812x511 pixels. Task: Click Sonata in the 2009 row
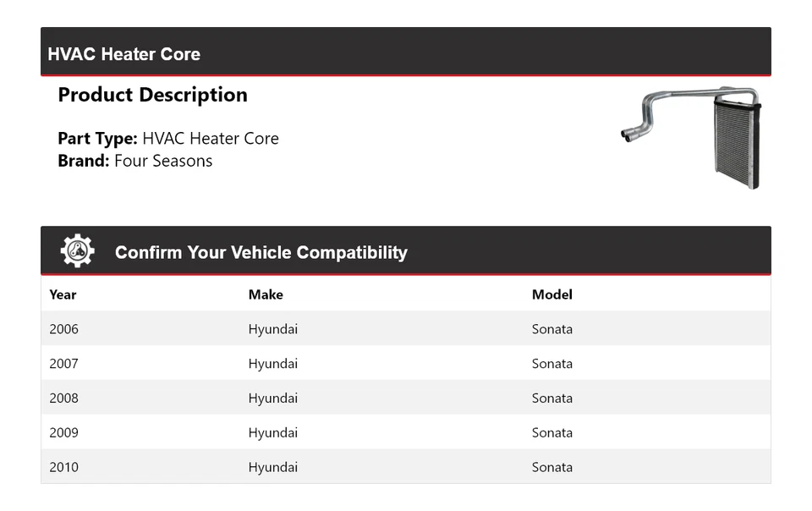551,432
